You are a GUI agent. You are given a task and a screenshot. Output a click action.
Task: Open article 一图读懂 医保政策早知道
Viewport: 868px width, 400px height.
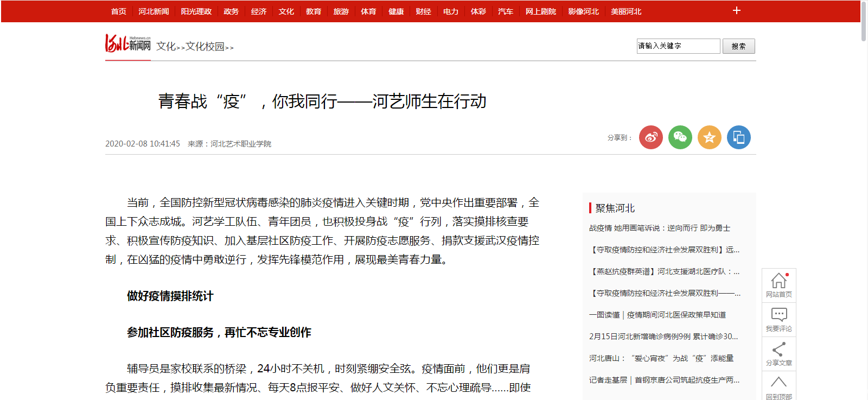pyautogui.click(x=657, y=315)
